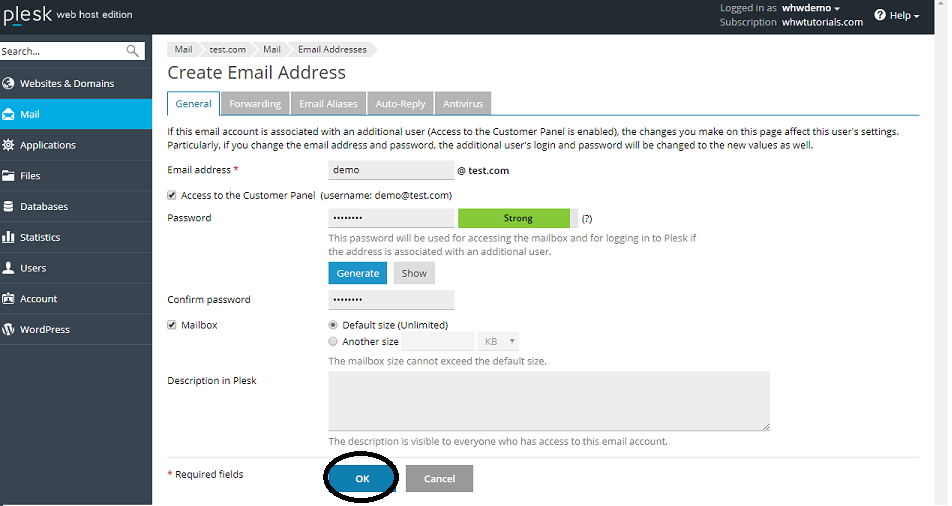Viewport: 952px width, 506px height.
Task: Click the Websites & Domains globe icon
Action: [9, 84]
